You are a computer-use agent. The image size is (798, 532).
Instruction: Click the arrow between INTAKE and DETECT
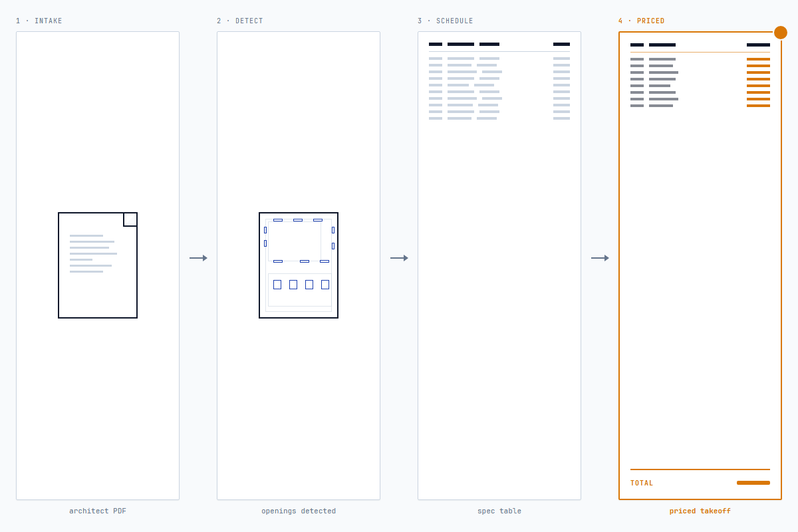(x=198, y=258)
